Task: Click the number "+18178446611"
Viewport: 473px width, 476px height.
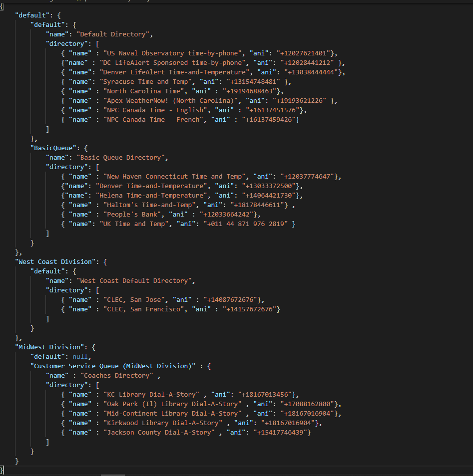Action: click(x=257, y=205)
